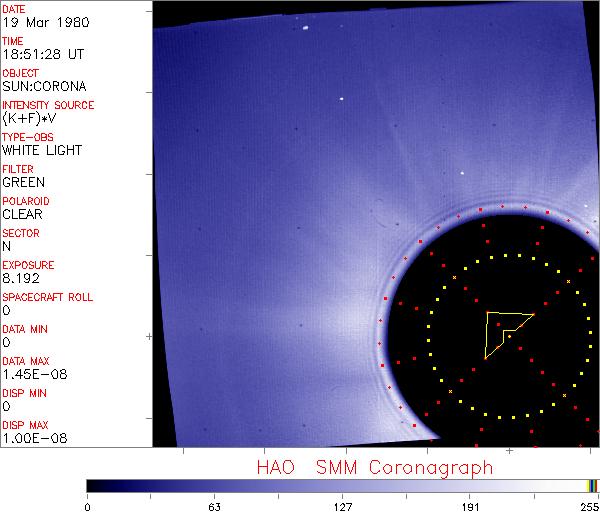This screenshot has width=600, height=512.
Task: Select the DATE label in the info panel
Action: point(14,9)
